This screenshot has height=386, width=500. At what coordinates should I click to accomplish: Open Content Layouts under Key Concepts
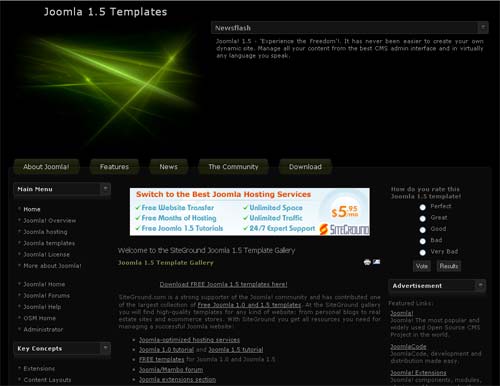pyautogui.click(x=47, y=380)
